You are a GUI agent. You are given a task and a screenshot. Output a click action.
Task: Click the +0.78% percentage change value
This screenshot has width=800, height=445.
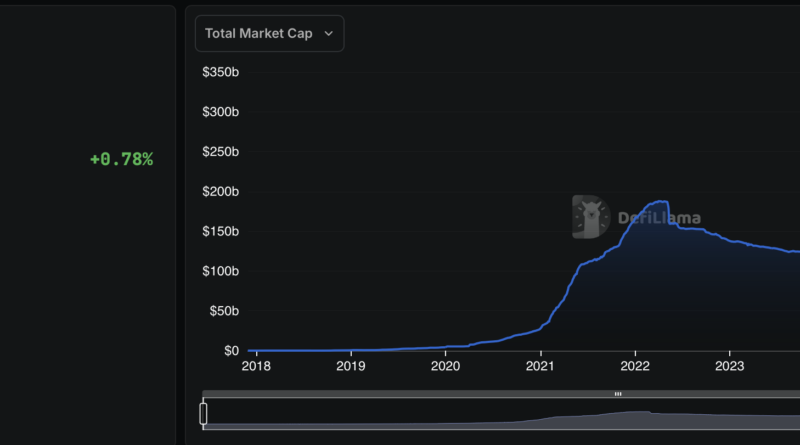point(121,159)
